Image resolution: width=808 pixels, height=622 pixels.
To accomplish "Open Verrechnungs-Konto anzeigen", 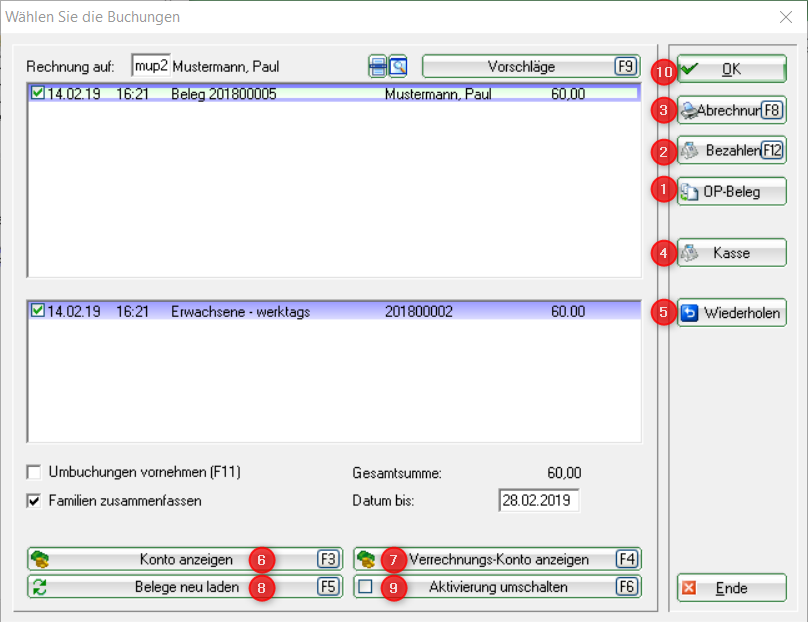I will [x=497, y=559].
